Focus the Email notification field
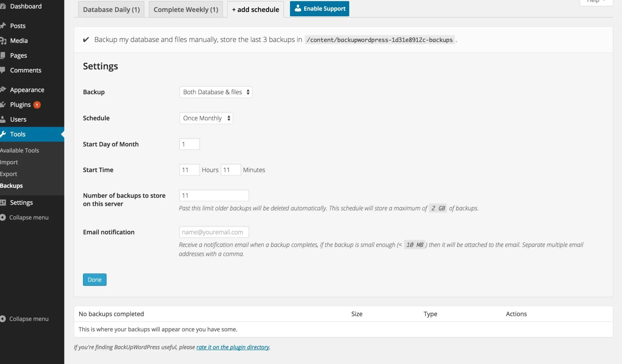The image size is (622, 364). 214,232
